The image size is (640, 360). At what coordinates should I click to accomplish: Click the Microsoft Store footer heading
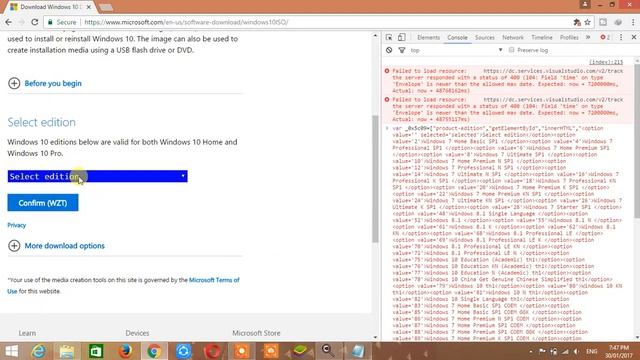click(x=256, y=333)
